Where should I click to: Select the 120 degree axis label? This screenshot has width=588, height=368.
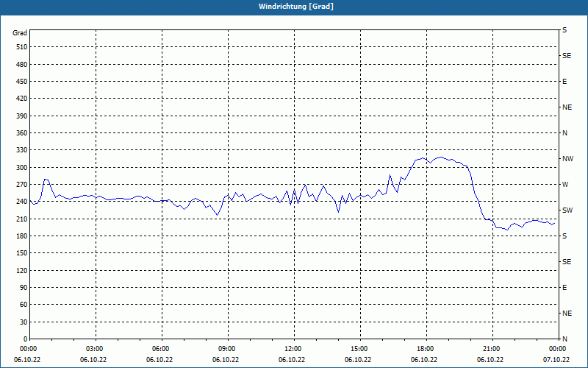21,270
